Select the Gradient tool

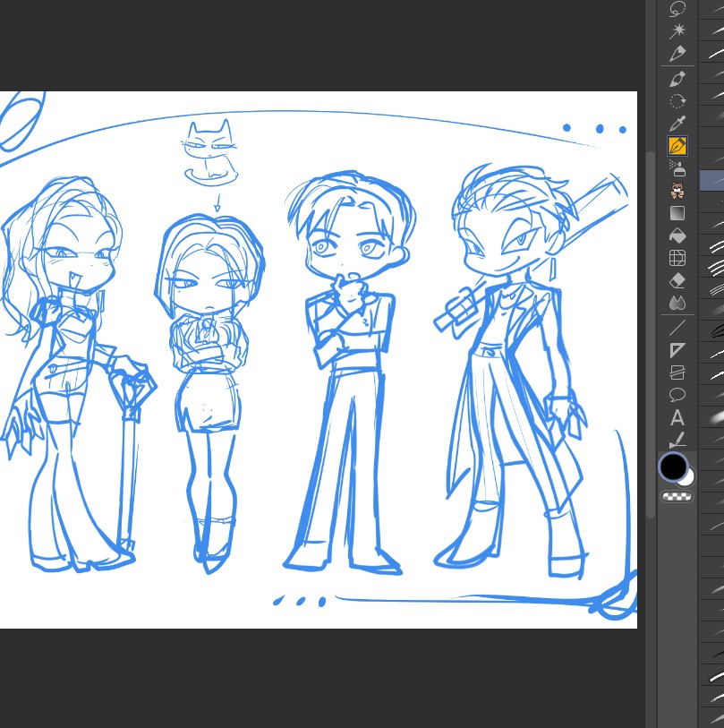677,213
